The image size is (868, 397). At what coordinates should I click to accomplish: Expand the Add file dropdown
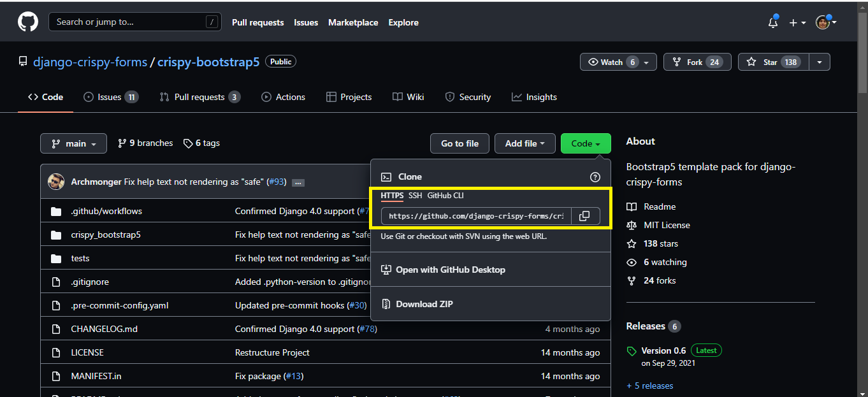[x=524, y=143]
